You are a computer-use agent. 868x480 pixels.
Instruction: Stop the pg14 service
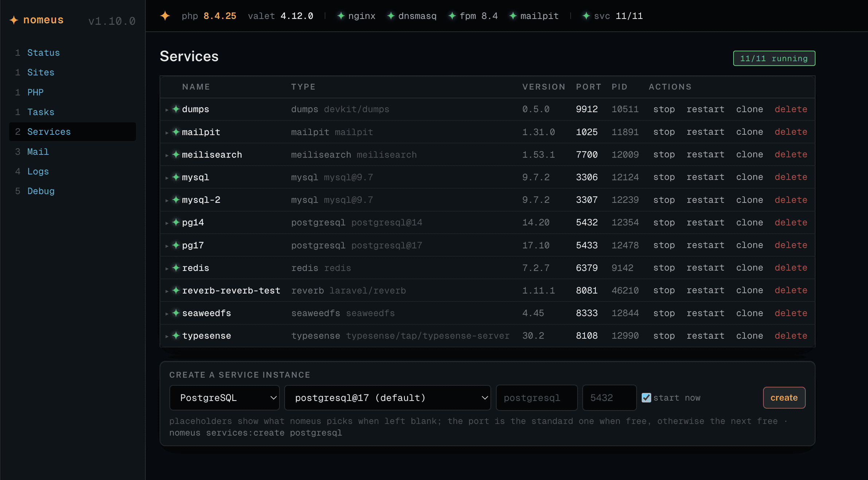[664, 223]
